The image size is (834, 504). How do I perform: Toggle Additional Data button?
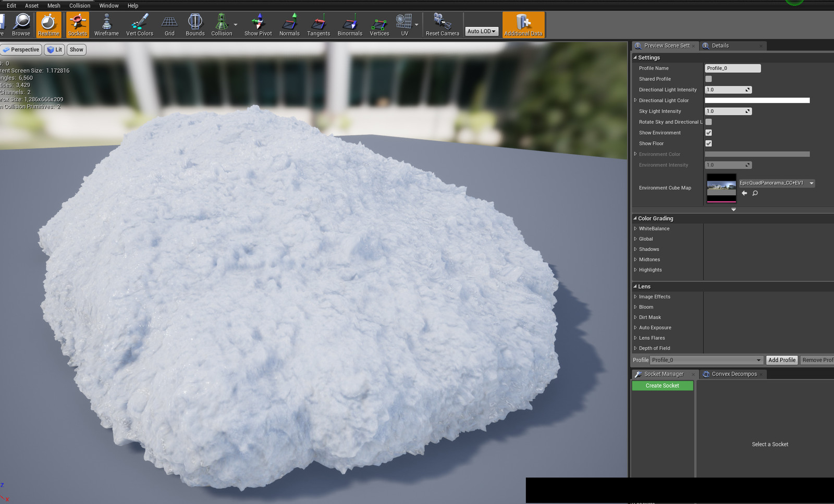tap(523, 24)
